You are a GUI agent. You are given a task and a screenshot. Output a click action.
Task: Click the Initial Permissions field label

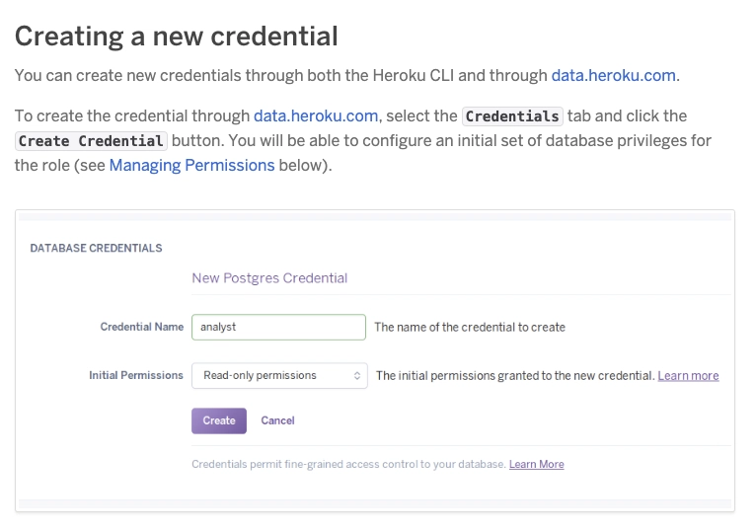click(136, 375)
